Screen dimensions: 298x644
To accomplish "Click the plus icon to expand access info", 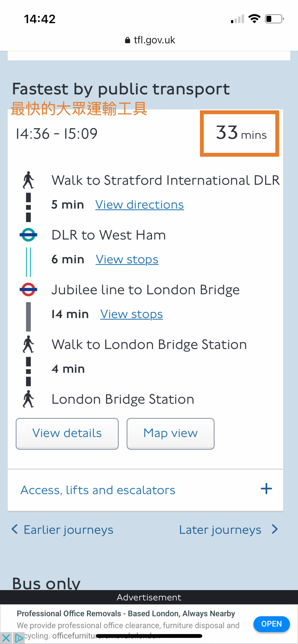I will click(266, 489).
